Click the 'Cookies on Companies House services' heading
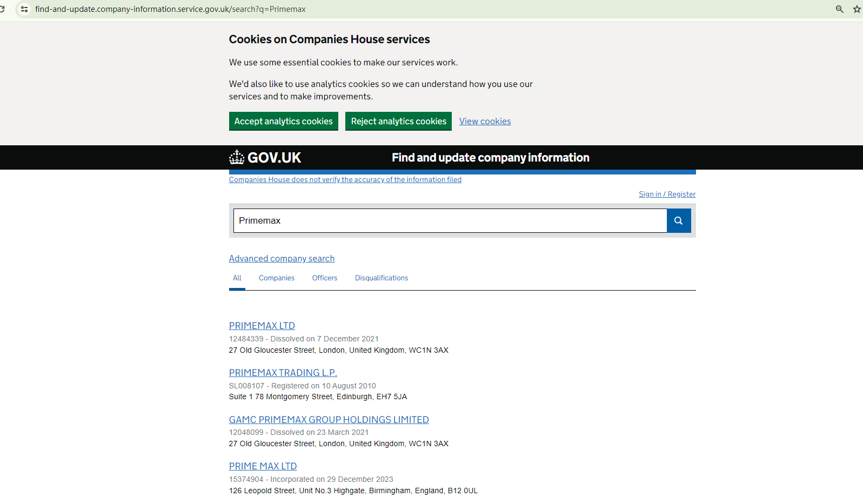 point(330,39)
